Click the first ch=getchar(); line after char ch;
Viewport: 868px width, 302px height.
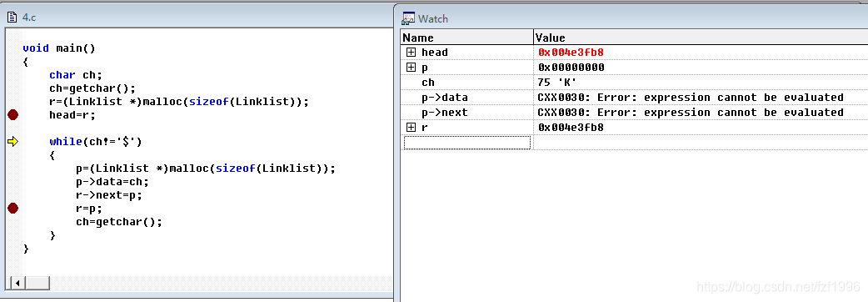(x=92, y=88)
